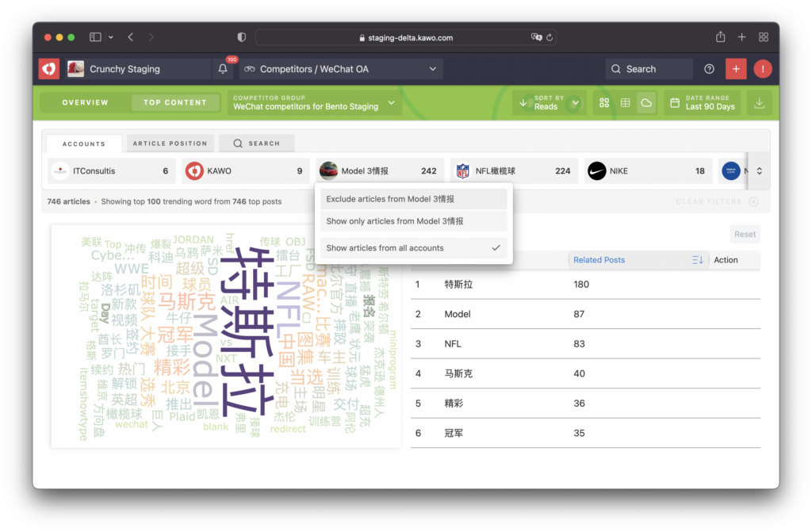
Task: Click the word 特斯拉 in table row 1
Action: pyautogui.click(x=458, y=285)
